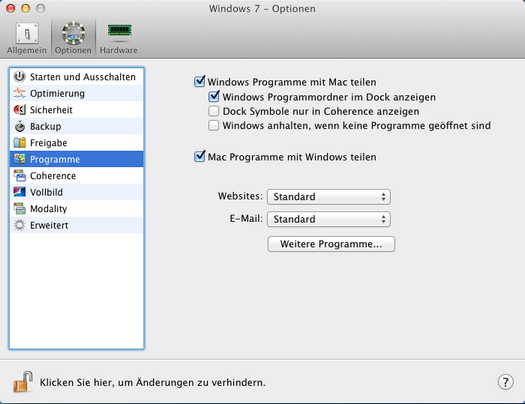The width and height of the screenshot is (525, 404).
Task: Select Programme text in sidebar
Action: click(55, 159)
